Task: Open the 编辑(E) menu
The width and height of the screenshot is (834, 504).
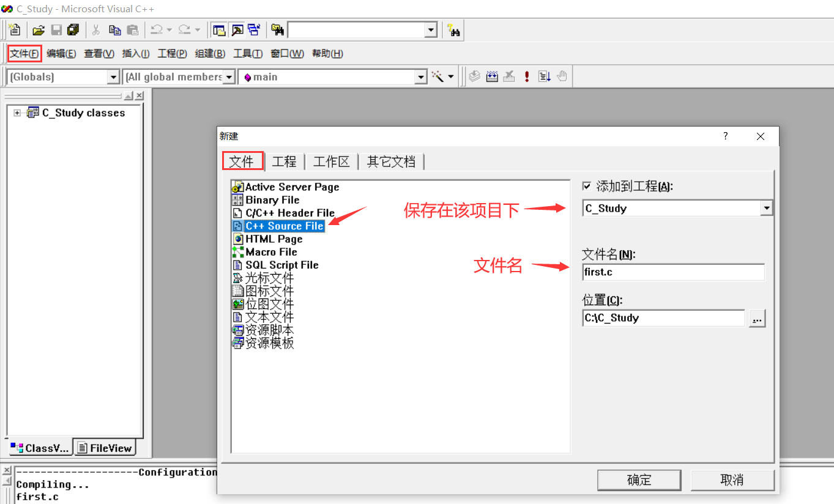Action: [x=61, y=54]
